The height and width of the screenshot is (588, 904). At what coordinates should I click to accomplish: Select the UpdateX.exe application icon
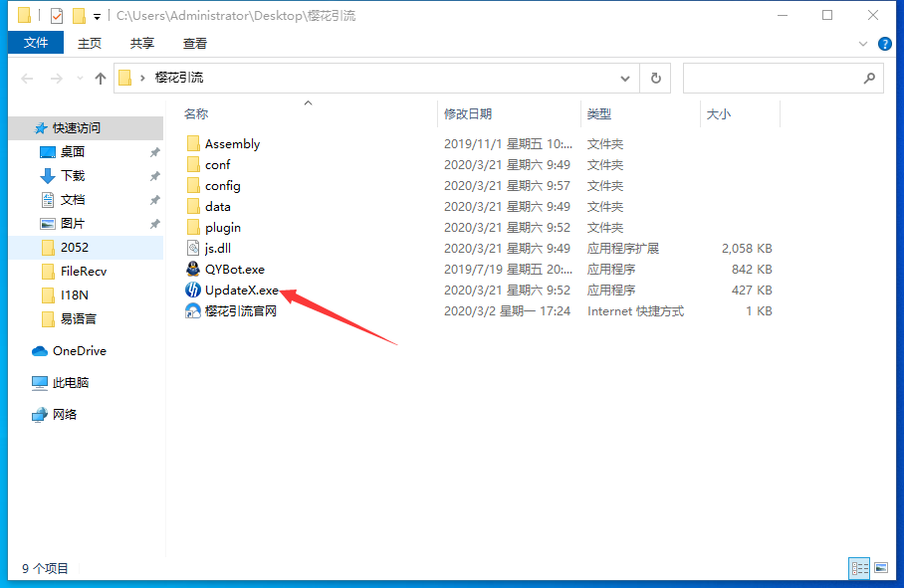tap(193, 290)
